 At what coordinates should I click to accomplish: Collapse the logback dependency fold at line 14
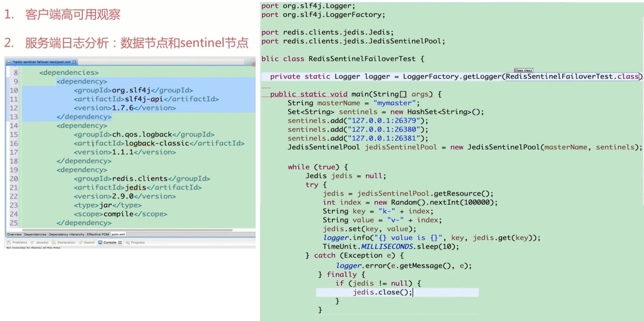(x=20, y=126)
